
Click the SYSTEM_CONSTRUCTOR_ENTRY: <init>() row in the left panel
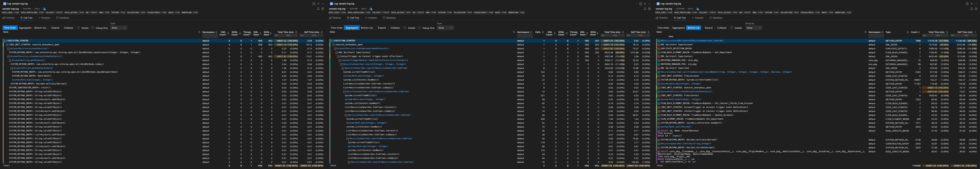[164, 87]
